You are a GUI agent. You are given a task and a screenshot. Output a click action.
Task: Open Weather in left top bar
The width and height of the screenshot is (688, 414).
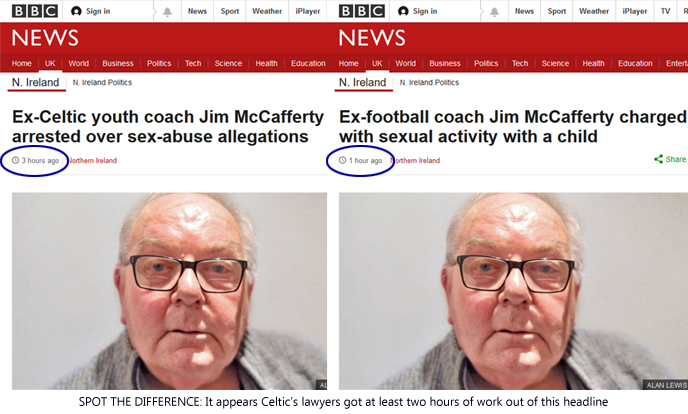(x=267, y=11)
